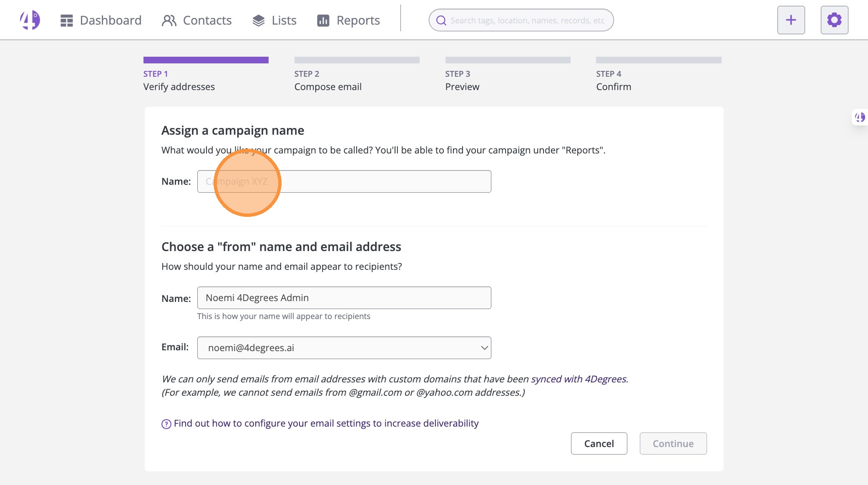868x485 pixels.
Task: Go to the Contacts menu item
Action: coord(207,20)
